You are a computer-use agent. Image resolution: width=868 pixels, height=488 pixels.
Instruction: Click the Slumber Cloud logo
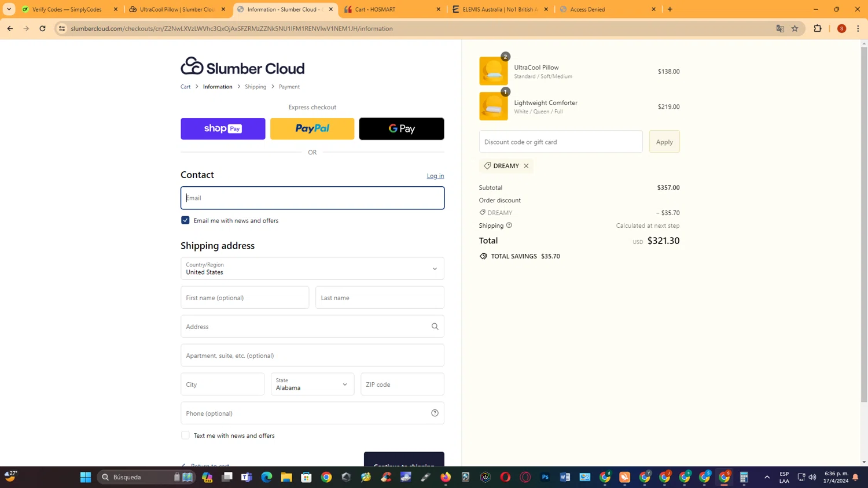click(x=242, y=66)
